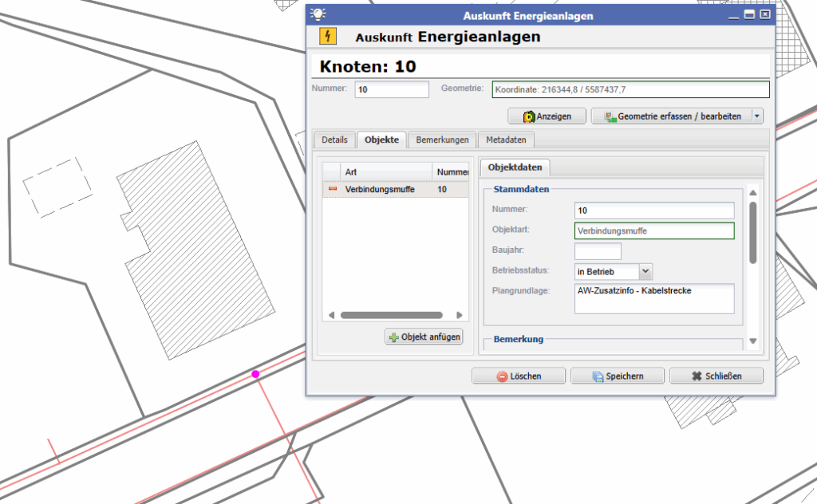Click the horizontal scrollbar thumb in object list

click(x=391, y=315)
